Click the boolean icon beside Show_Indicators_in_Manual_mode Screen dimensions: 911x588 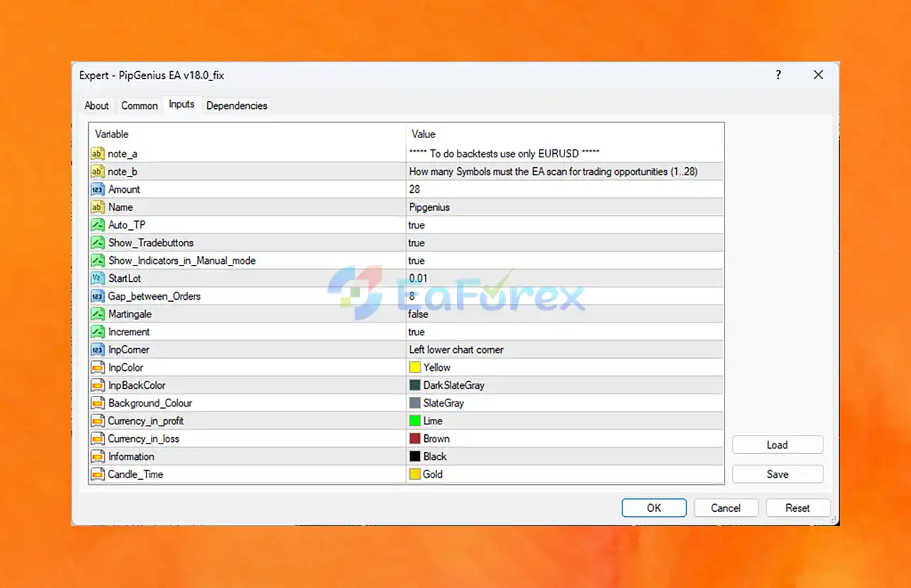tap(98, 261)
